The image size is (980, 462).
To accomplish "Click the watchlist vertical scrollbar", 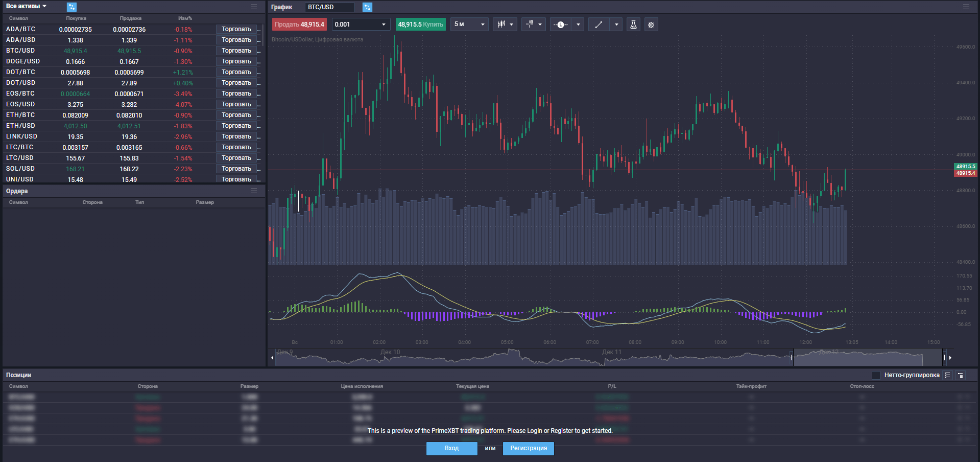I will [x=263, y=36].
